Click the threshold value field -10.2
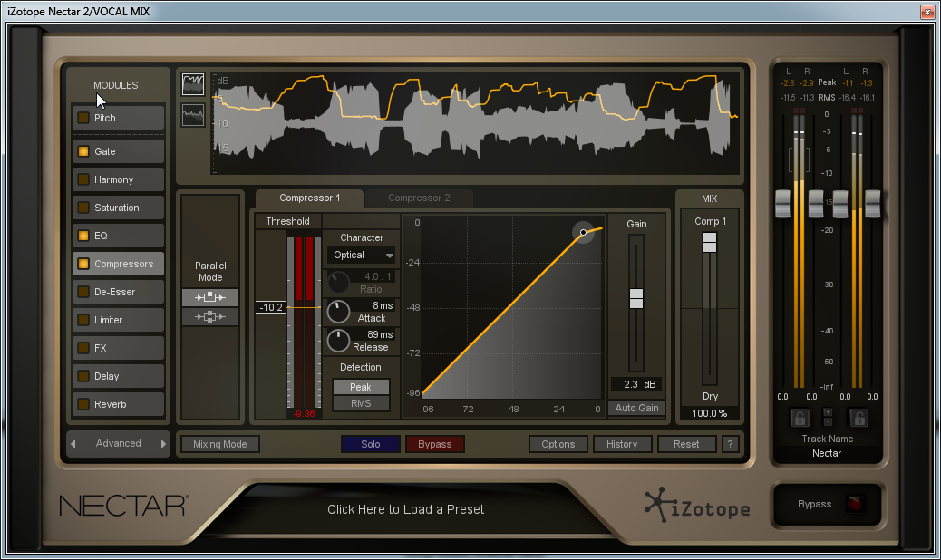Image resolution: width=941 pixels, height=560 pixels. [271, 307]
